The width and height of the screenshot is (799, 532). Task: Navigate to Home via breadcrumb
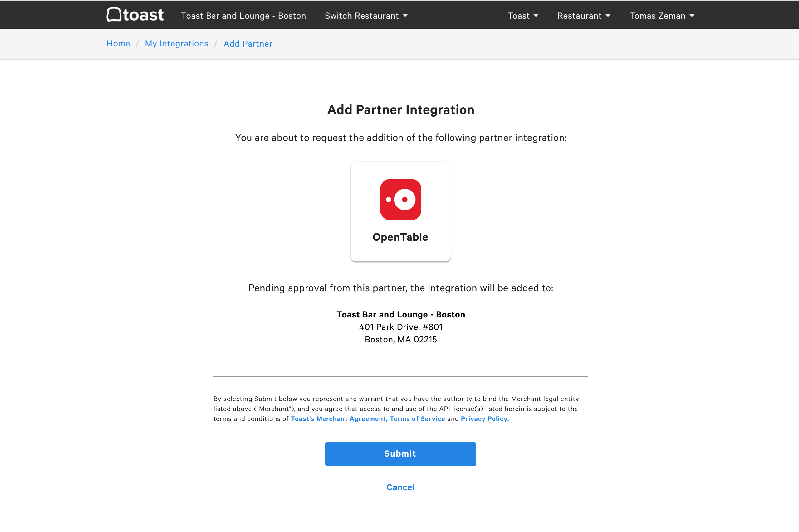click(118, 43)
